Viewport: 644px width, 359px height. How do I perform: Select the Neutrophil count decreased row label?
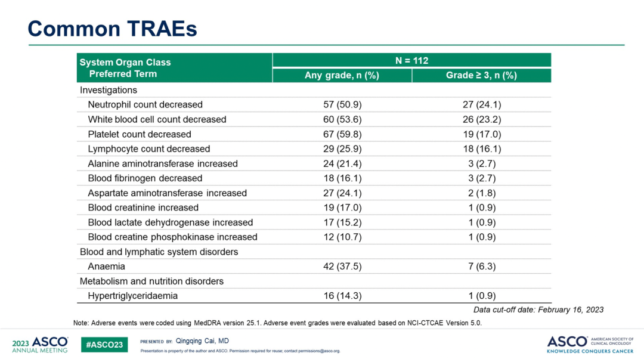(145, 104)
